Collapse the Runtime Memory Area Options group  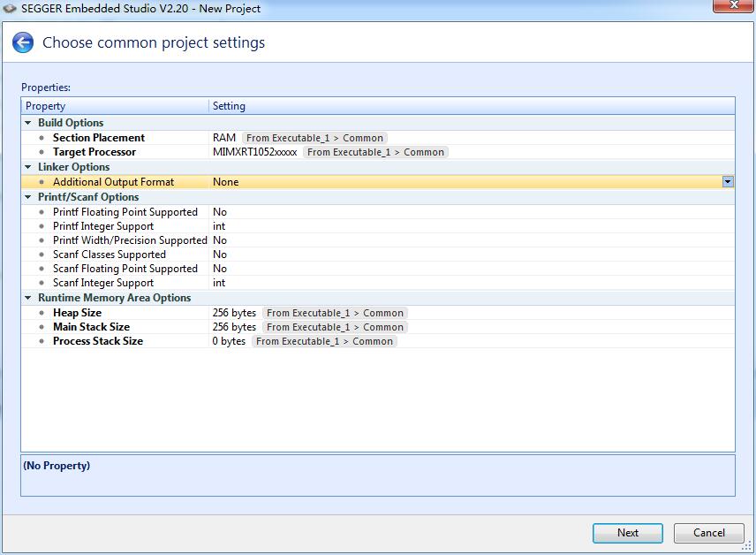tap(28, 298)
